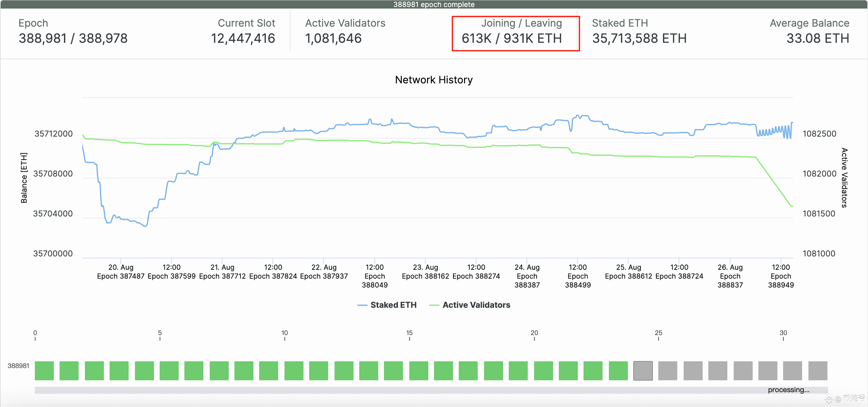Image resolution: width=868 pixels, height=407 pixels.
Task: Select the last green slot block
Action: (x=618, y=371)
